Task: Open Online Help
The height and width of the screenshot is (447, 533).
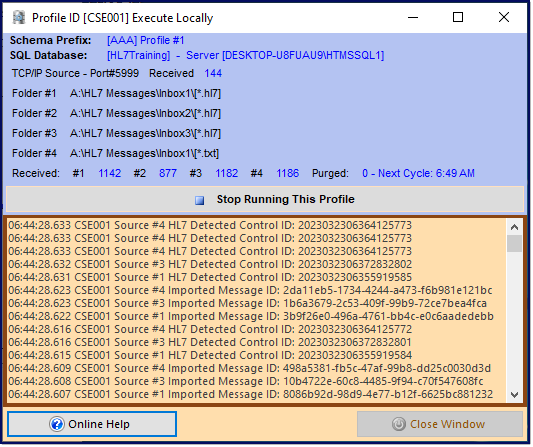Action: 92,425
